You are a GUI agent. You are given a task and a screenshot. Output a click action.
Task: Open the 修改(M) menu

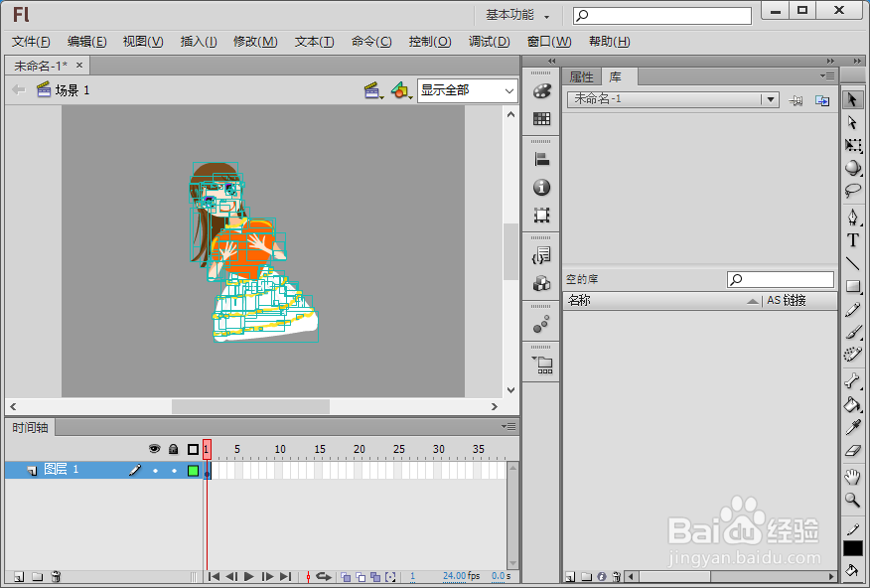(x=255, y=42)
